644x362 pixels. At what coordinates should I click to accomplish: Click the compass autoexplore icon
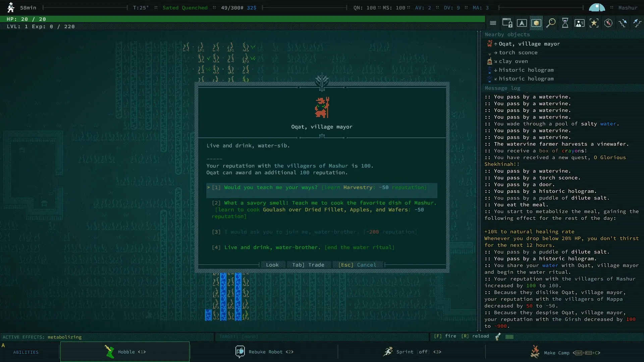(x=608, y=23)
